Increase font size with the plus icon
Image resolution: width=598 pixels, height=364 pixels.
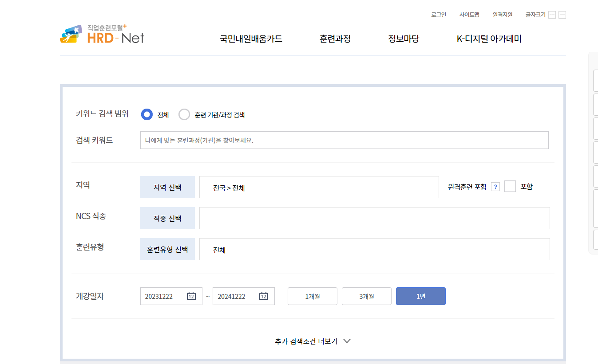point(552,15)
